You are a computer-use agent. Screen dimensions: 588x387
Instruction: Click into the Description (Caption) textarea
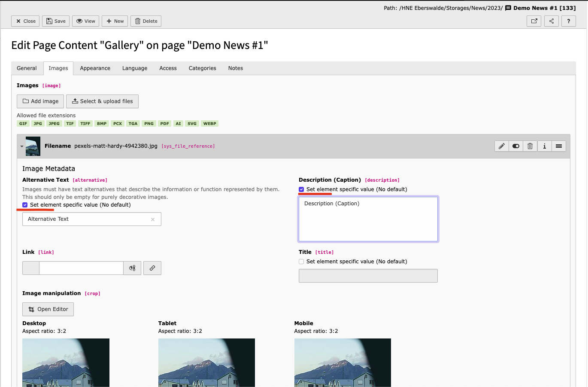[x=368, y=219]
